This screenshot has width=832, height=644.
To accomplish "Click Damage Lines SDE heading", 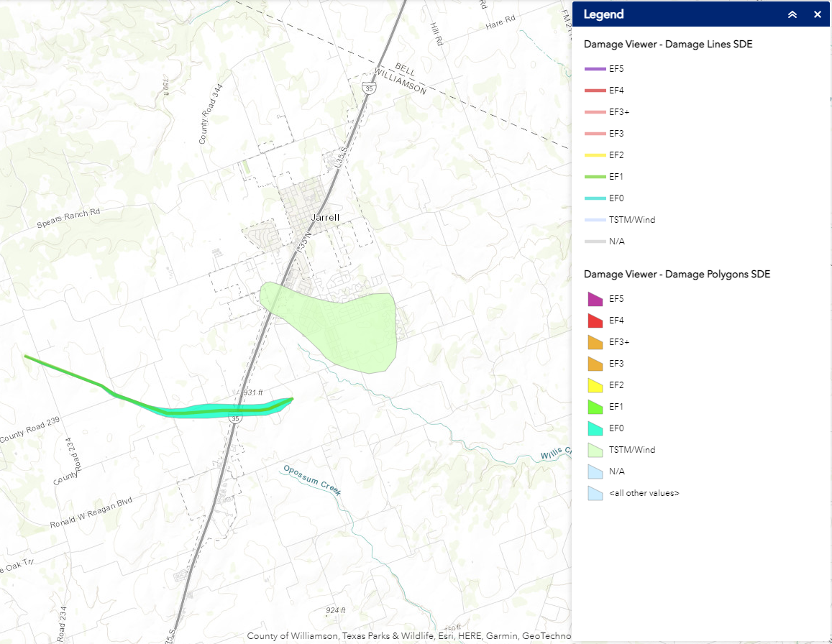I will [668, 44].
